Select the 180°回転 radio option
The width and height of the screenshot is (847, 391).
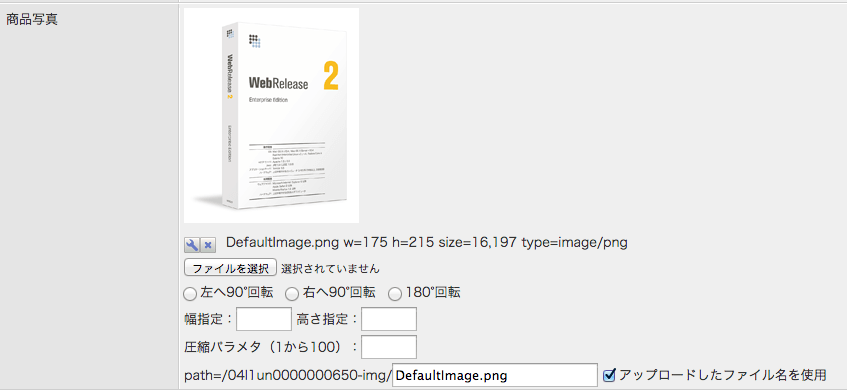click(x=395, y=294)
